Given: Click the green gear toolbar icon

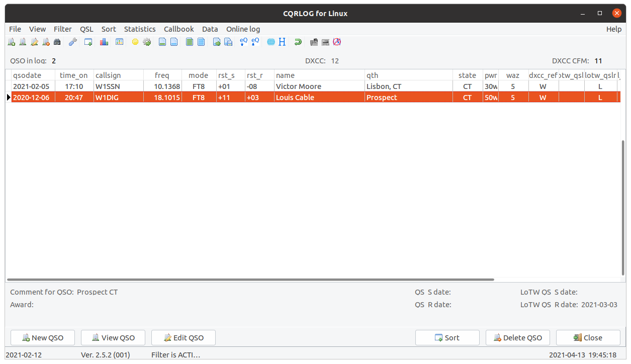Looking at the screenshot, I should click(x=147, y=42).
